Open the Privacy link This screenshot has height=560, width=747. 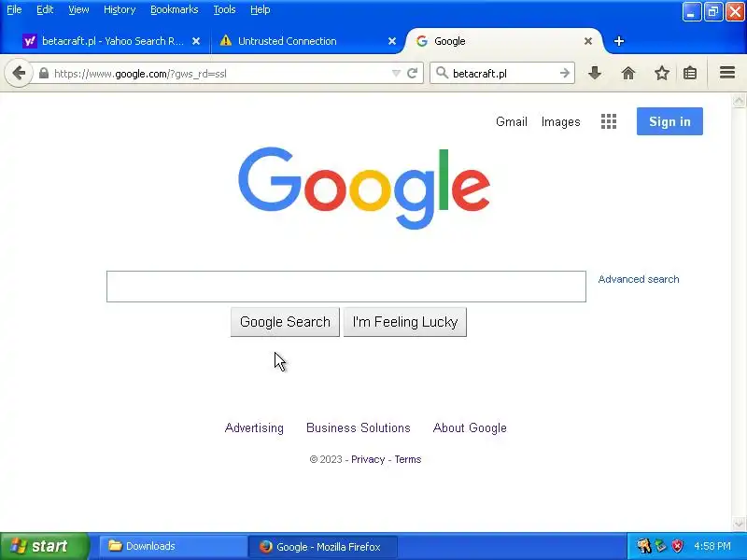[368, 459]
